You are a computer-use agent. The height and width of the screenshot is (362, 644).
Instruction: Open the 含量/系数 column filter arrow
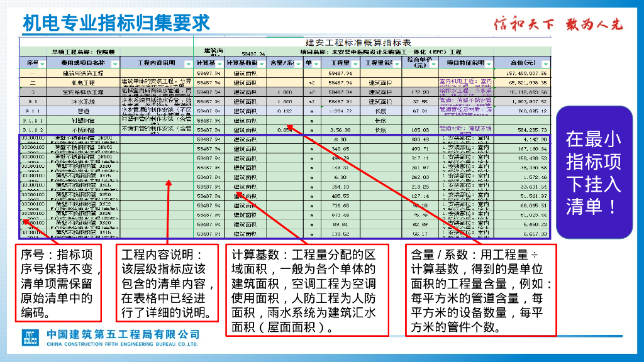[x=299, y=63]
